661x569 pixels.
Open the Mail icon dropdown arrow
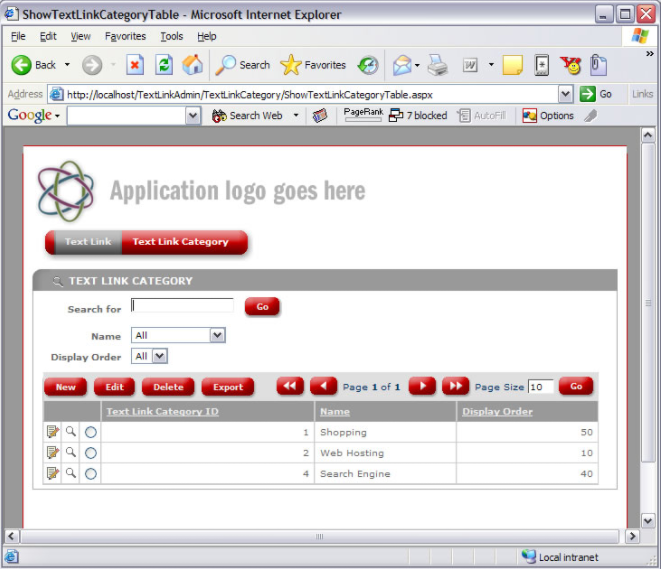(417, 65)
